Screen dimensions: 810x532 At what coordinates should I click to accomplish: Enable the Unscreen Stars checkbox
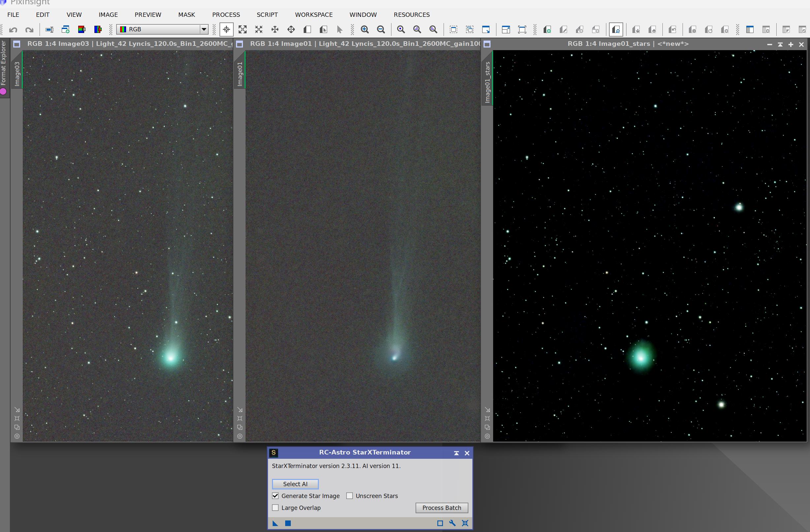[350, 496]
